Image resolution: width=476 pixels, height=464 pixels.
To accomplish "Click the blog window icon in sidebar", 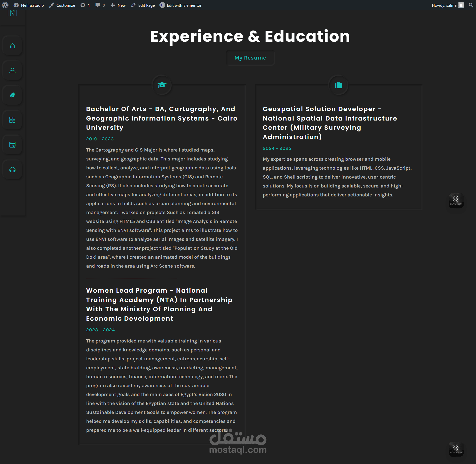I will click(12, 145).
